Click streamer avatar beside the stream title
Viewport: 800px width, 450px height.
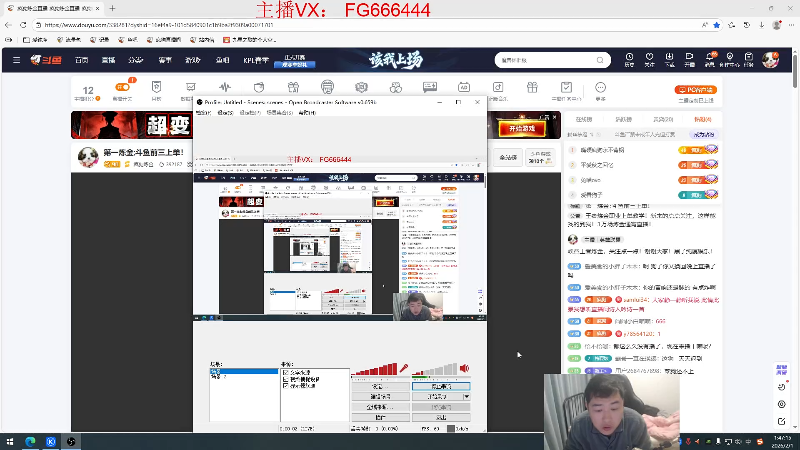pos(88,157)
